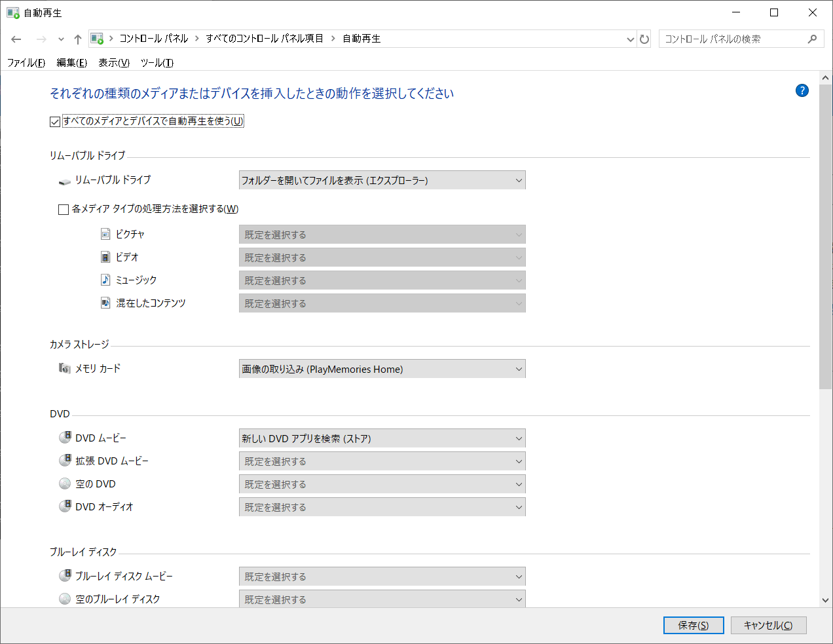Expand the メモリ カード action dropdown

(382, 369)
